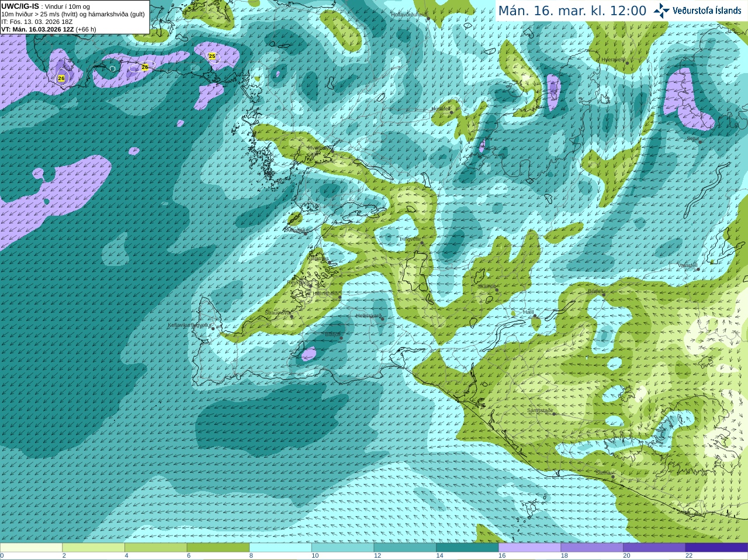Click the Vatnsfell station label

[688, 265]
